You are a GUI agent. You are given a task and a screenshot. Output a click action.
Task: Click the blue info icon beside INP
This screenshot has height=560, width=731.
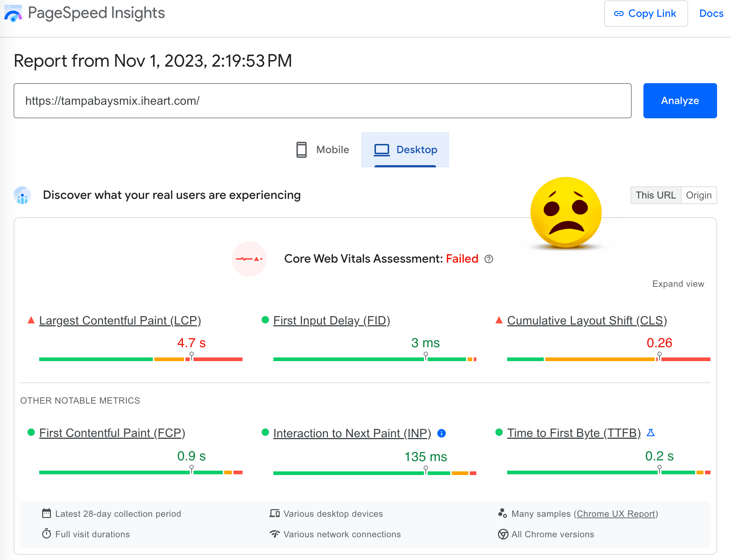pos(441,433)
